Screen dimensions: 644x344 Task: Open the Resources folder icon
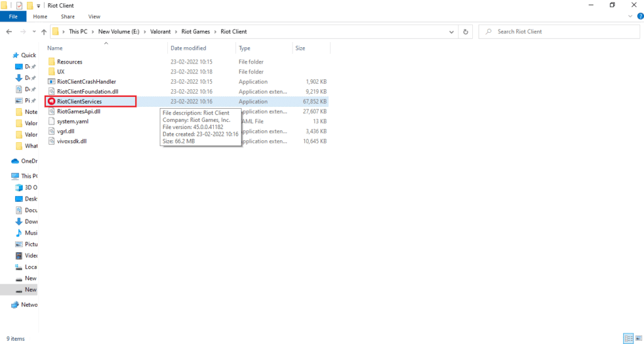pos(52,62)
